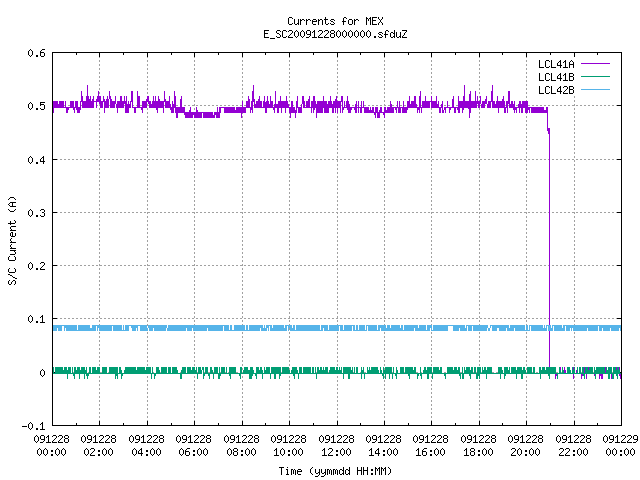The image size is (640, 480).
Task: Click the chart title 'Currents for MEX'
Action: click(x=335, y=21)
